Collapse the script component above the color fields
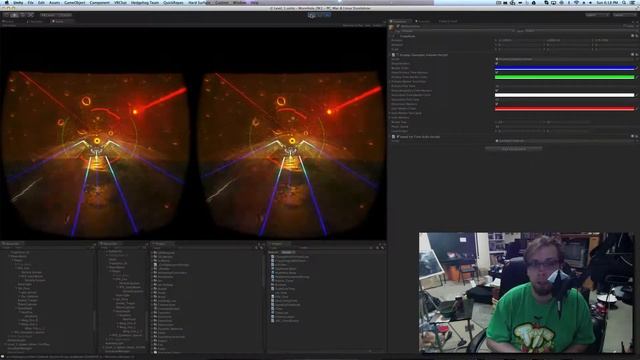This screenshot has width=640, height=360. tap(390, 55)
